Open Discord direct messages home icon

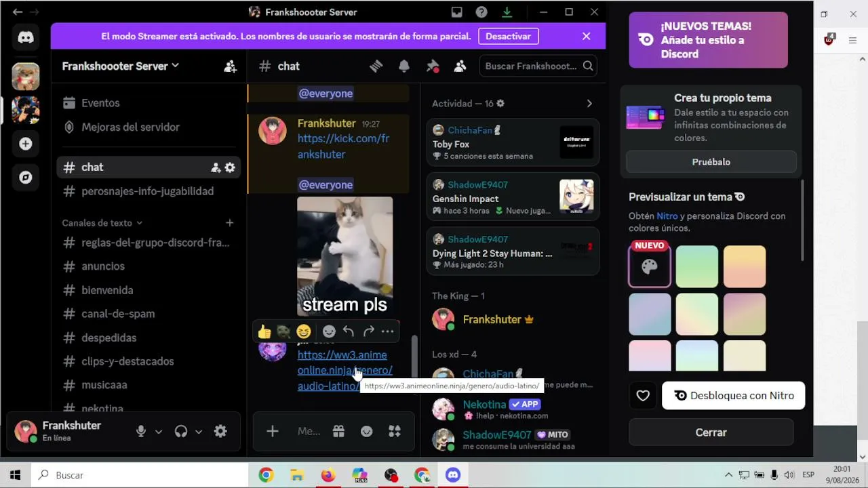click(26, 38)
